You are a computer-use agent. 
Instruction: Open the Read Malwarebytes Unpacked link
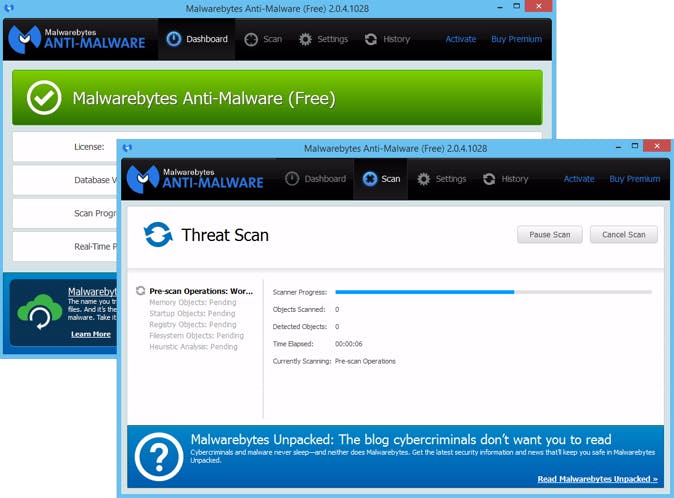[x=597, y=479]
